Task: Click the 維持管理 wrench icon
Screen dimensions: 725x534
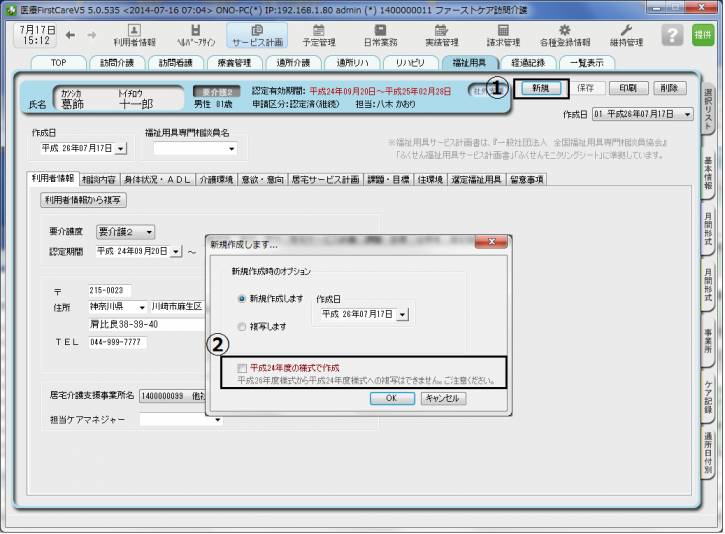Action: (626, 35)
